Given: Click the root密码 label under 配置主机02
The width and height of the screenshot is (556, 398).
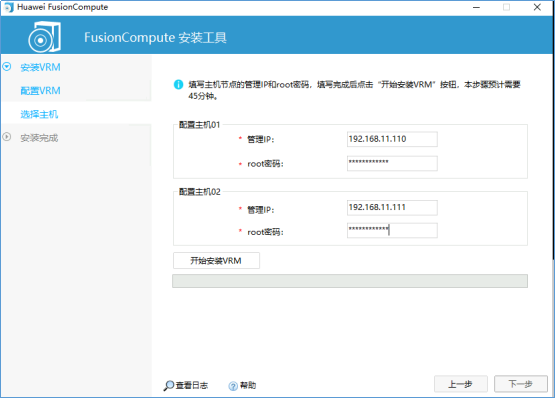Looking at the screenshot, I should pyautogui.click(x=265, y=232).
